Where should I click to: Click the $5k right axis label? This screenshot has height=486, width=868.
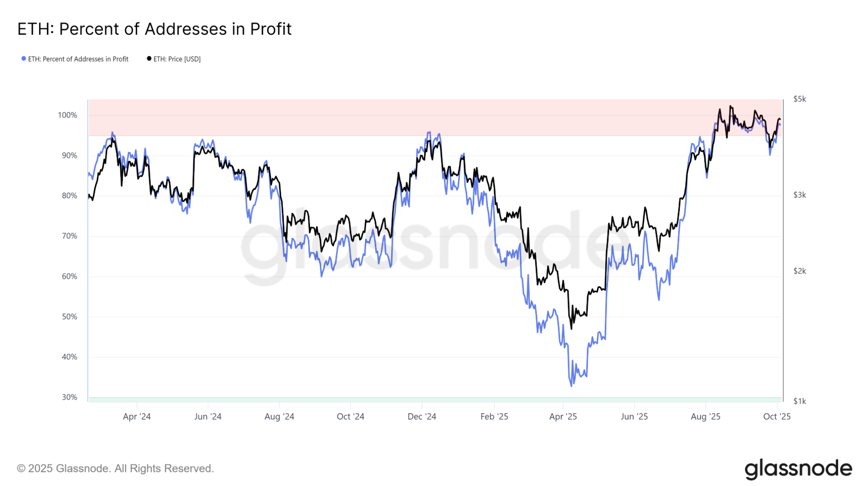pos(799,99)
